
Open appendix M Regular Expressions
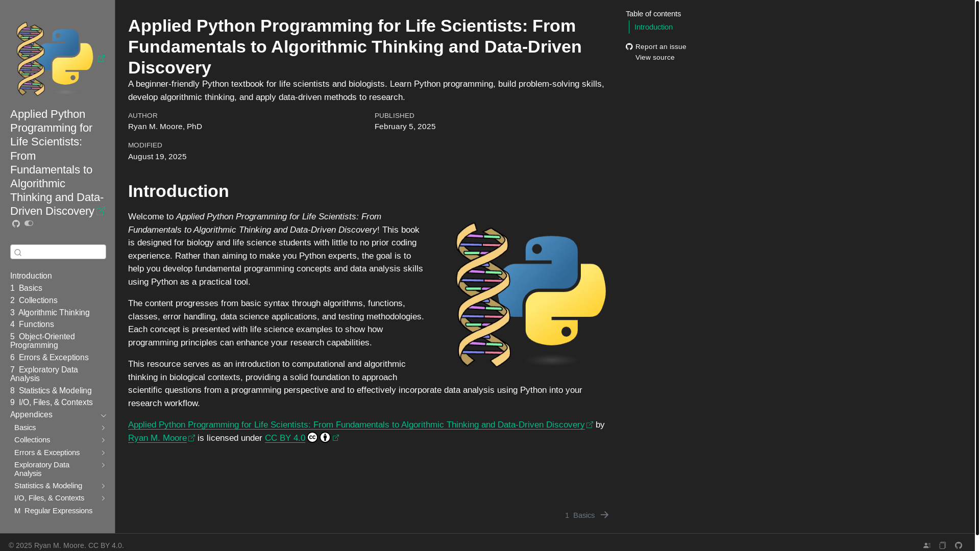54,511
